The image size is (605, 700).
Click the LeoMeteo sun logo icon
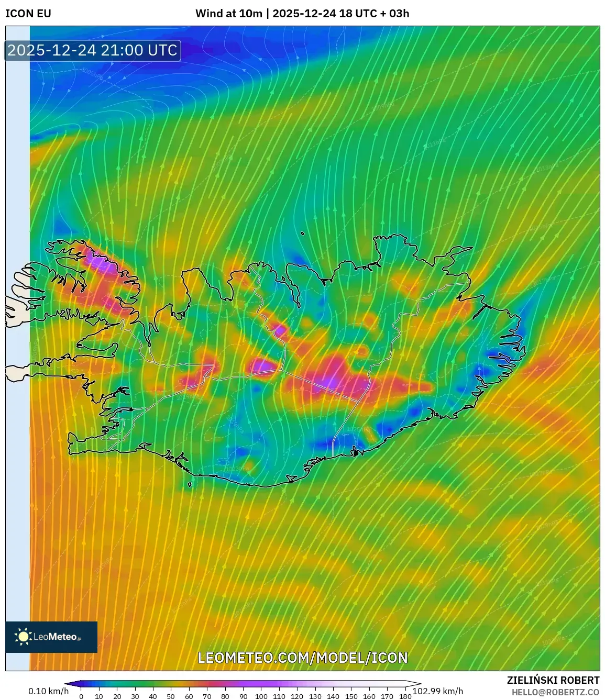click(23, 637)
